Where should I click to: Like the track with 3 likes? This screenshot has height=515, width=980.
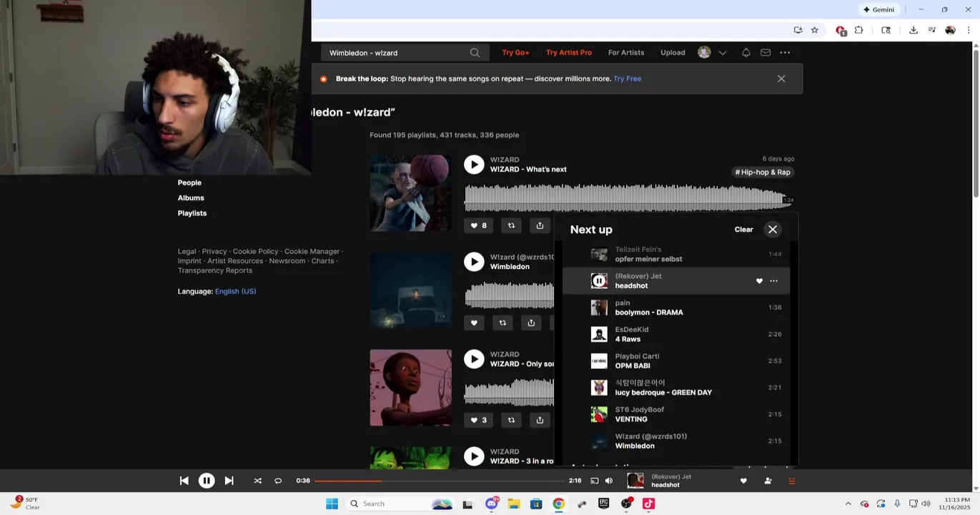click(478, 420)
